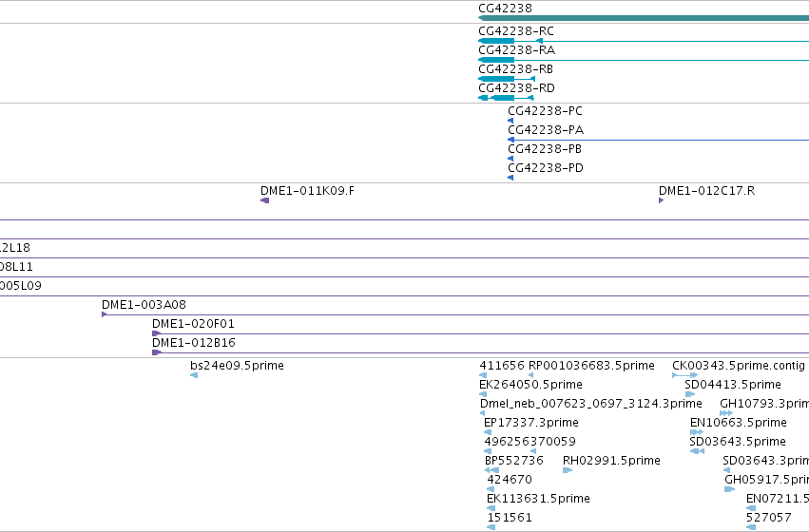Viewport: 809px width, 532px height.
Task: Click the RH02991.5prime EST label
Action: (x=612, y=461)
